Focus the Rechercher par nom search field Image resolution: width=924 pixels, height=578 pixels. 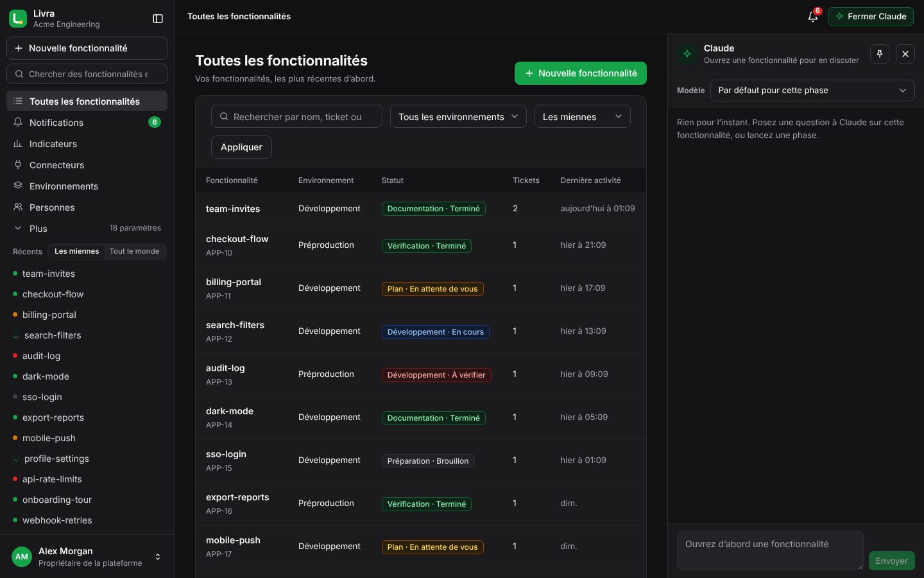296,117
